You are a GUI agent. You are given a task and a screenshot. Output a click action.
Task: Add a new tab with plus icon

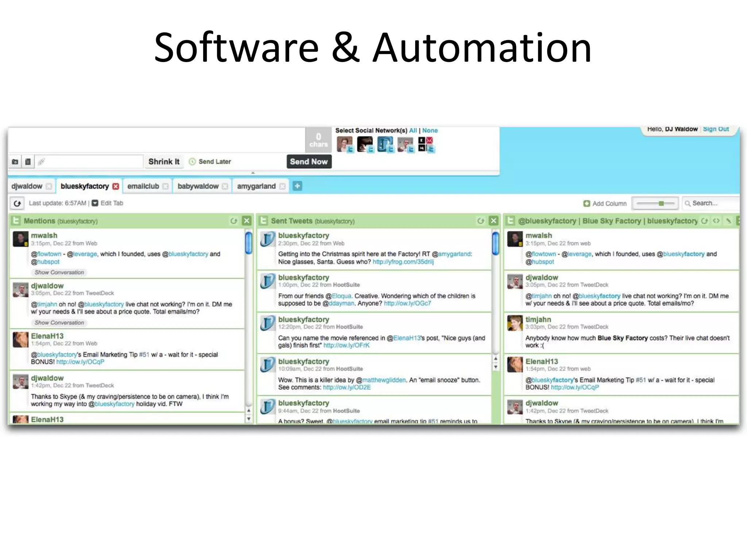[297, 186]
